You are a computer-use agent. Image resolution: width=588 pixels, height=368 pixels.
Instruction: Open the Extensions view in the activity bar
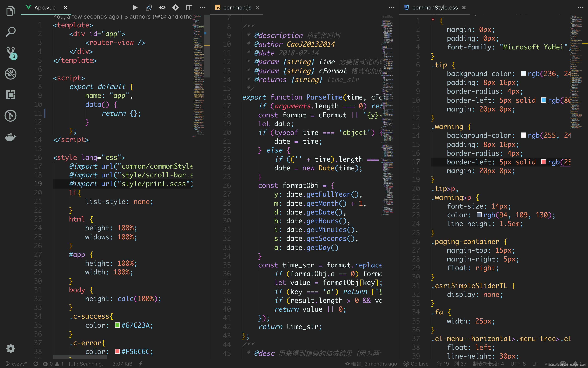click(10, 95)
